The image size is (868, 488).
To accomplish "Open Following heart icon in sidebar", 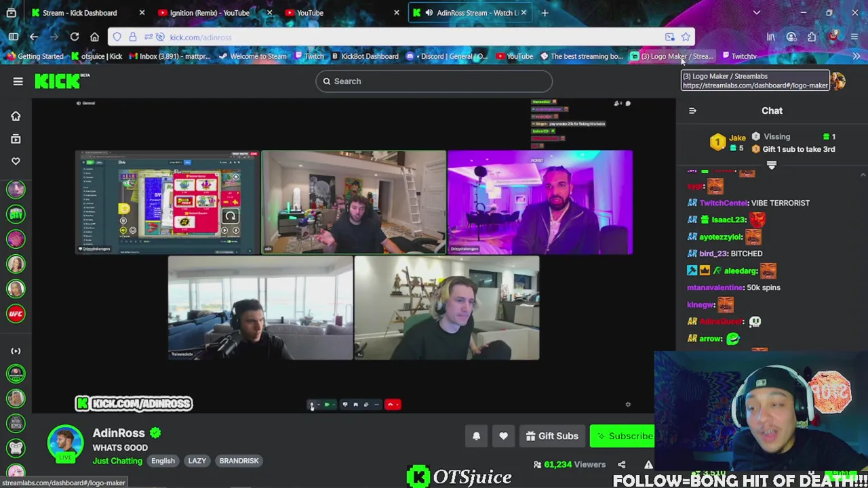I will click(x=16, y=161).
